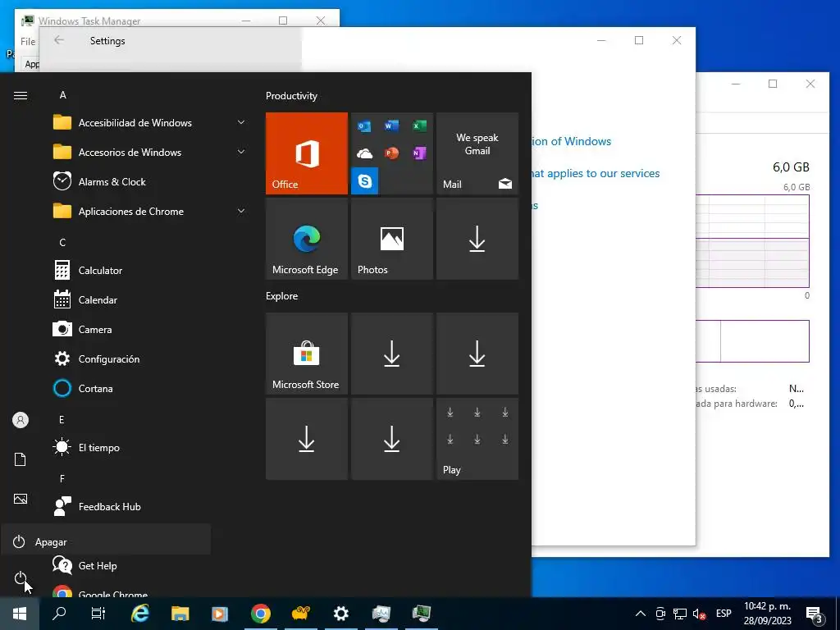Open the Photos tile
Viewport: 840px width, 630px height.
[391, 239]
